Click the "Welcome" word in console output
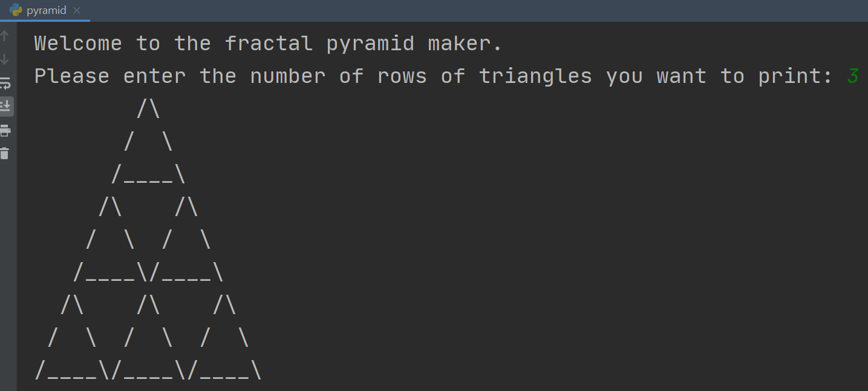Screen dimensions: 868x391 tap(78, 44)
